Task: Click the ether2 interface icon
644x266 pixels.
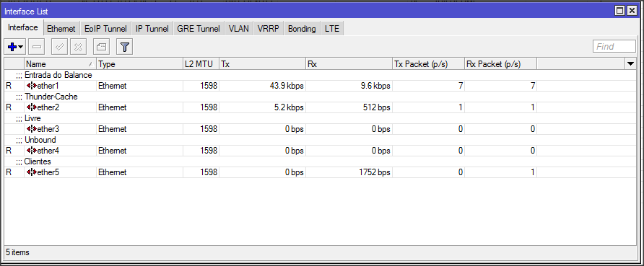Action: tap(32, 107)
